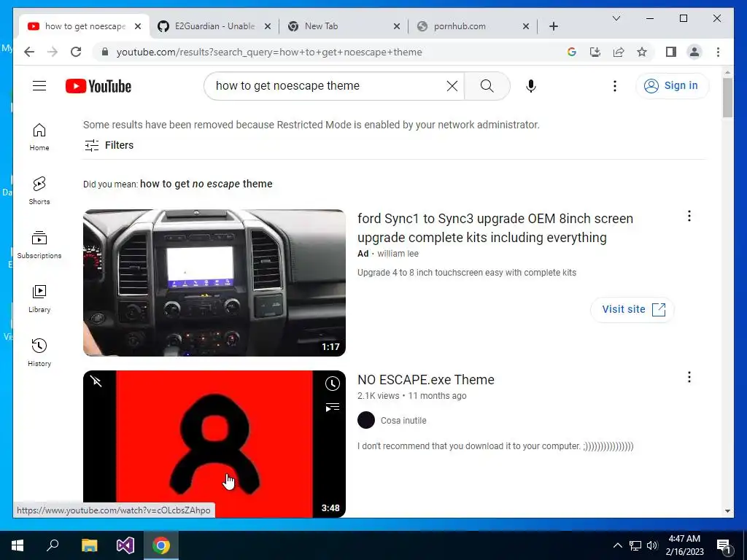Screen dimensions: 747x560
Task: Open YouTube settings three-dot menu
Action: [x=614, y=86]
